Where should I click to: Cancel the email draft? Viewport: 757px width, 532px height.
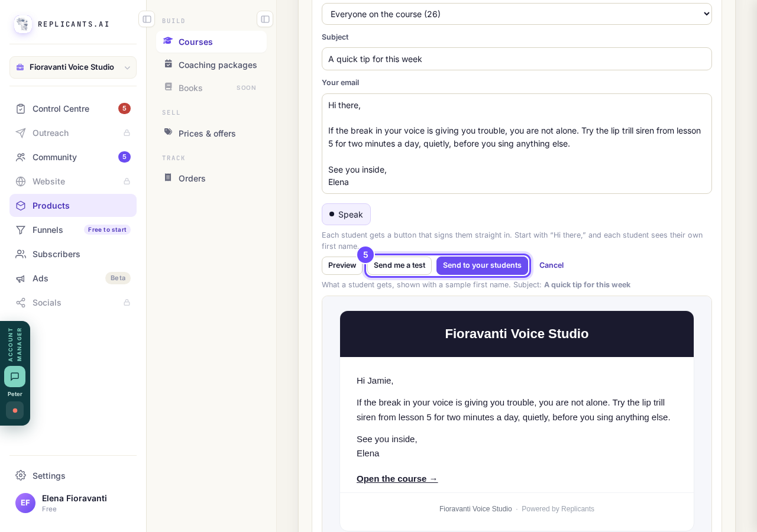(x=551, y=265)
